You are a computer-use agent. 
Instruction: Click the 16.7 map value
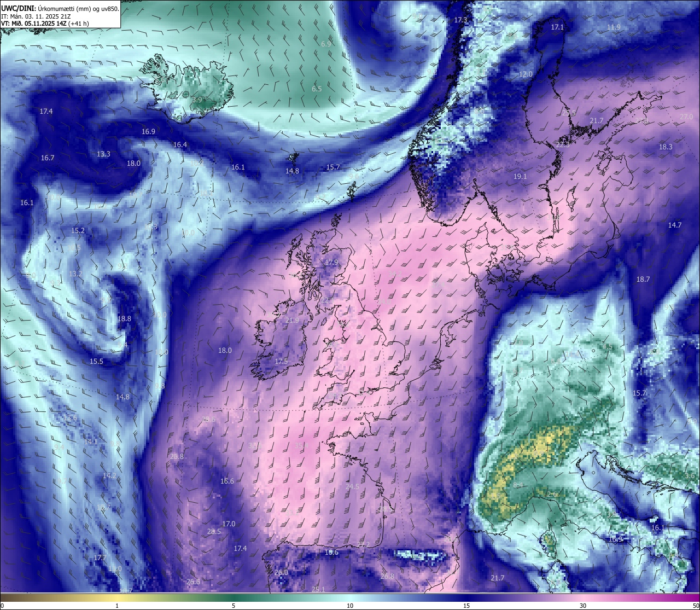click(48, 158)
